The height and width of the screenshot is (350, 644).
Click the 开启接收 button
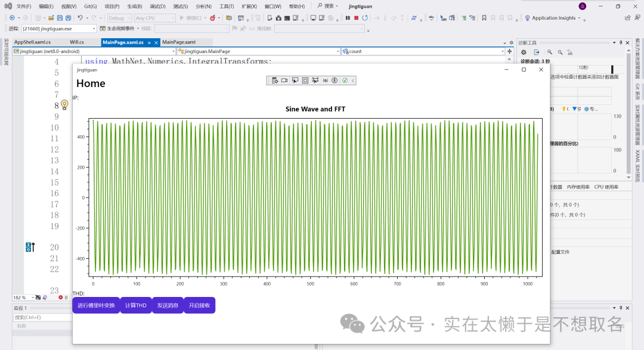coord(200,305)
